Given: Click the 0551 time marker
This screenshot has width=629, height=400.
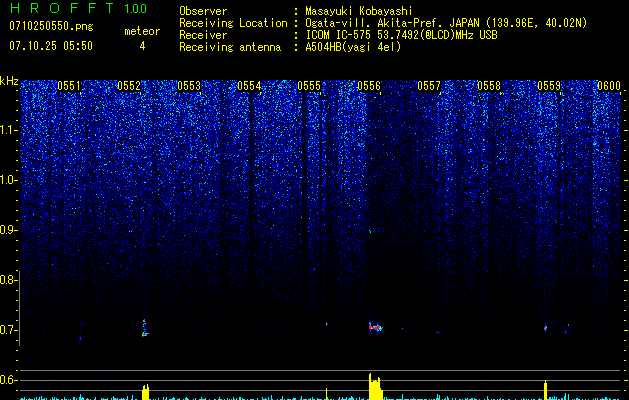Looking at the screenshot, I should 69,86.
